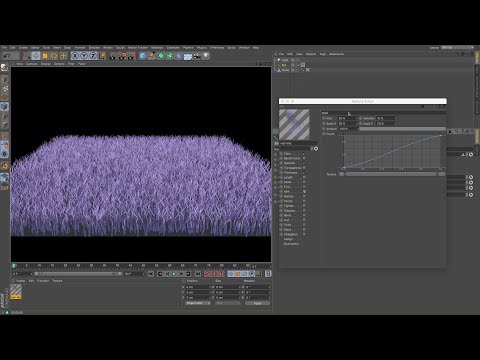Screen dimensions: 480x360
Task: Click the red record keyframe button
Action: click(x=207, y=274)
